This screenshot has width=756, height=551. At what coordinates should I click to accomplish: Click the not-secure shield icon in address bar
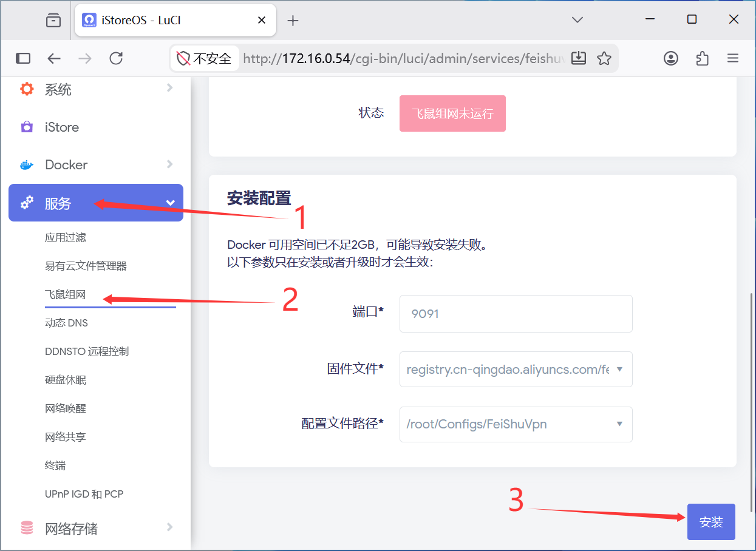(x=183, y=58)
